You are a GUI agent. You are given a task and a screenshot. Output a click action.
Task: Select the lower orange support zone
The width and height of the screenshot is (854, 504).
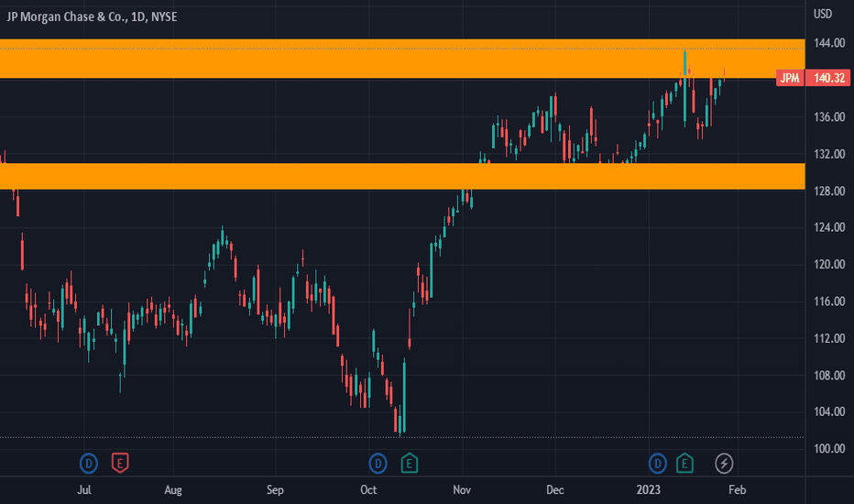click(402, 176)
